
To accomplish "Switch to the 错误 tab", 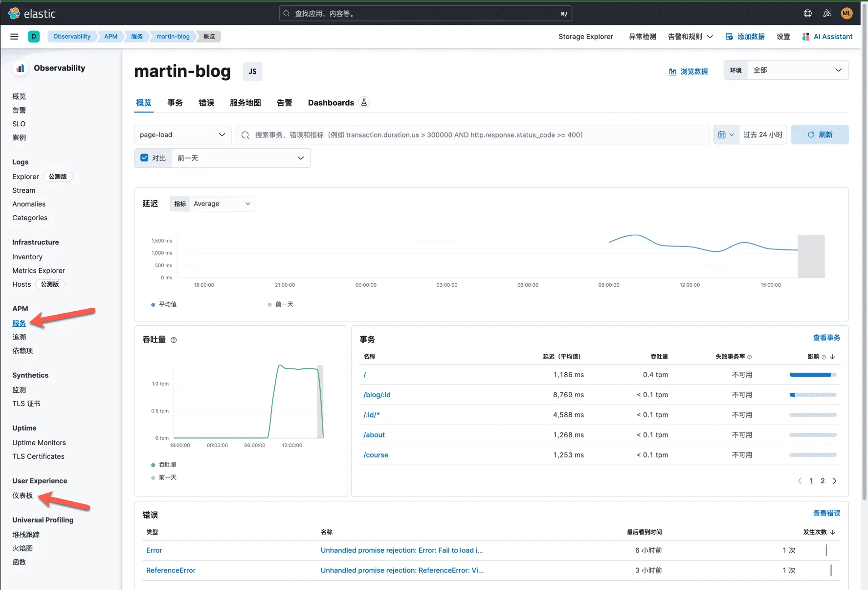I will click(x=206, y=103).
